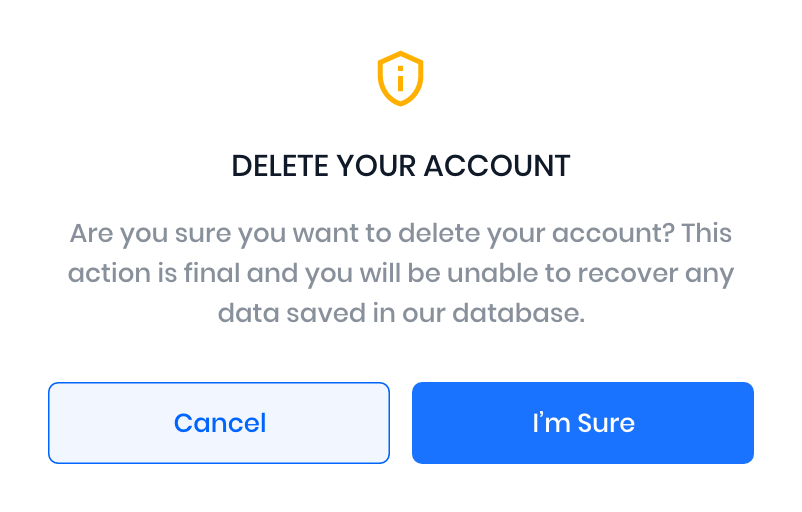Click the yellow shield warning icon

(400, 79)
